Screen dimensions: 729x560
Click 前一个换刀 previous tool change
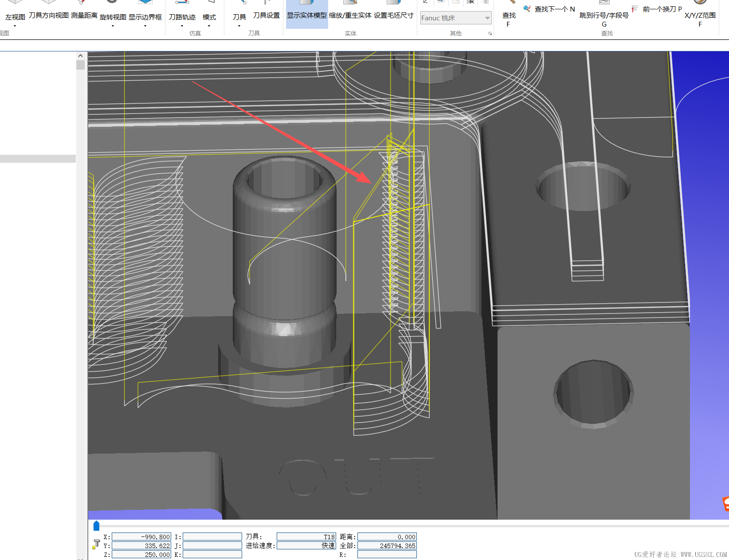point(658,9)
